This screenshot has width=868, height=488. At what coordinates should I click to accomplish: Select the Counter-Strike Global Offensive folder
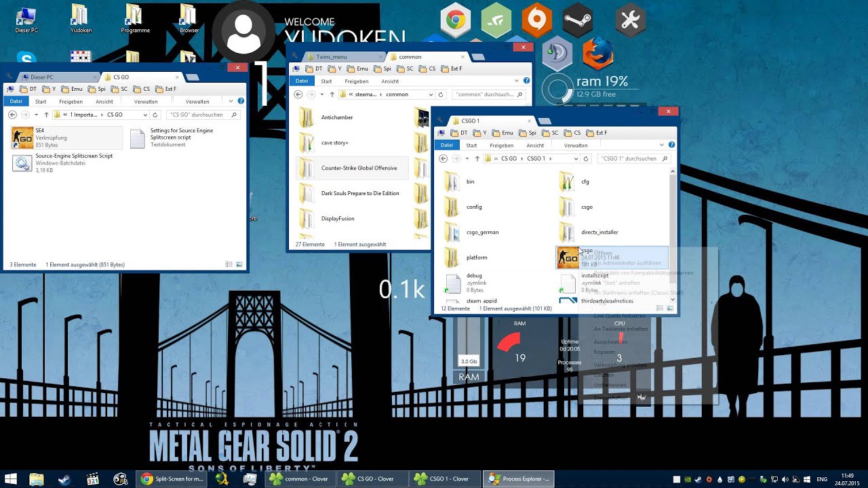tap(352, 168)
